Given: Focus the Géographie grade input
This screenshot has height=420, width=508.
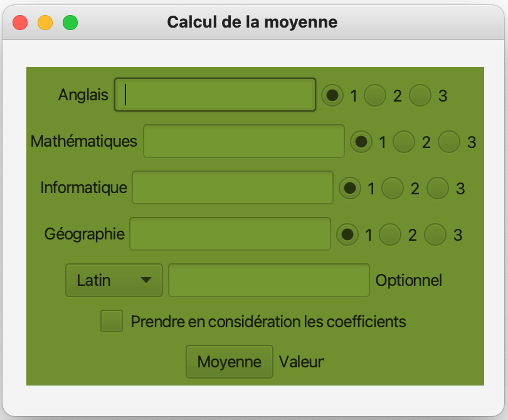Looking at the screenshot, I should pyautogui.click(x=230, y=234).
